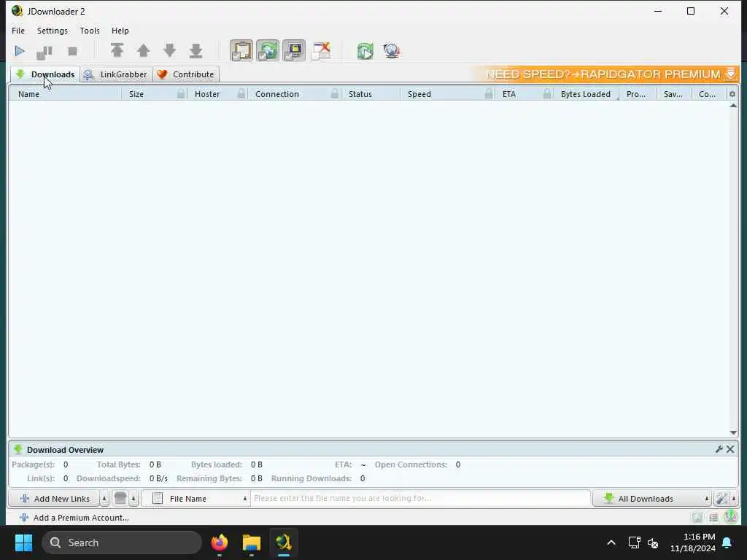Open the All Downloads filter dropdown
747x560 pixels.
[x=652, y=499]
